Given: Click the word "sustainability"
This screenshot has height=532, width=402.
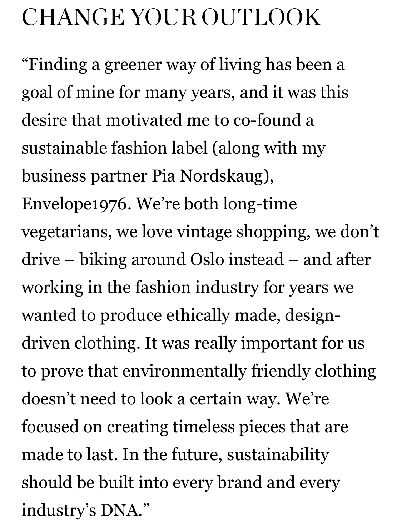Looking at the screenshot, I should click(278, 455).
